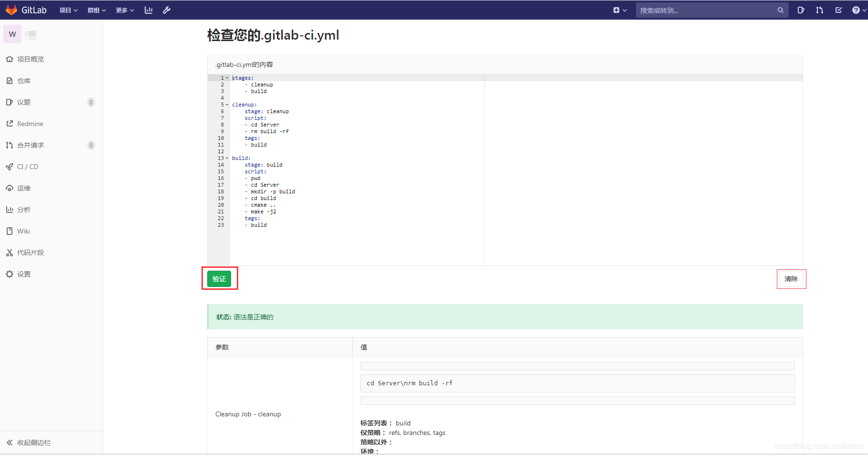
Task: Click the Cleanup Job - cleanup cell
Action: click(248, 414)
